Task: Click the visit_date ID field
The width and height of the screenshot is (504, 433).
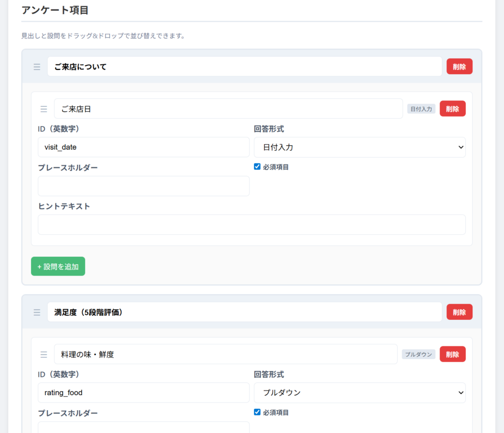Action: (x=143, y=147)
